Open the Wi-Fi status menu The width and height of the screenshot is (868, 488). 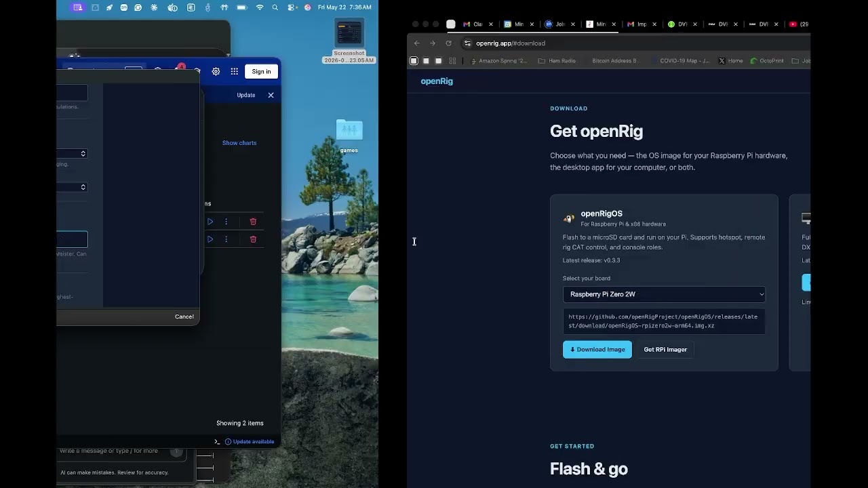point(260,7)
